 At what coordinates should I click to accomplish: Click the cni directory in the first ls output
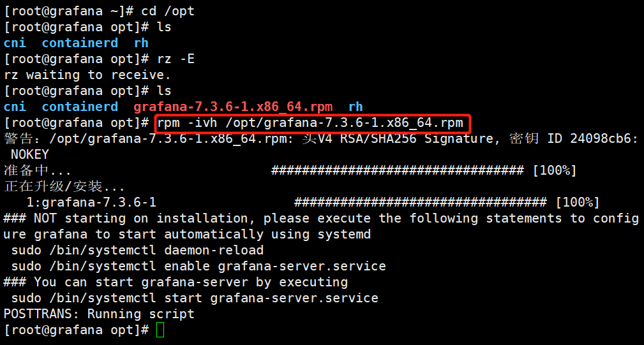point(15,43)
